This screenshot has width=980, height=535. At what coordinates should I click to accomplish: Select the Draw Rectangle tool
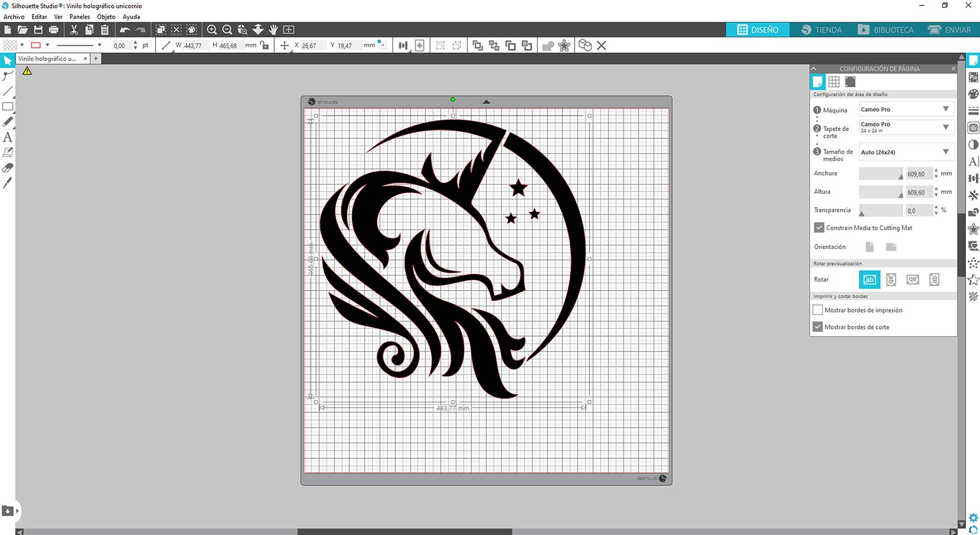coord(8,107)
